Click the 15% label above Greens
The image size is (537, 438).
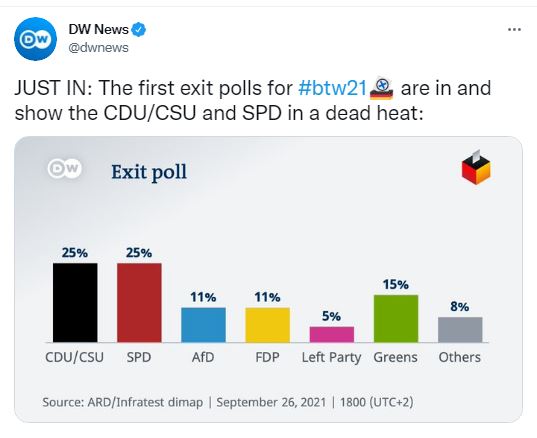coord(396,284)
